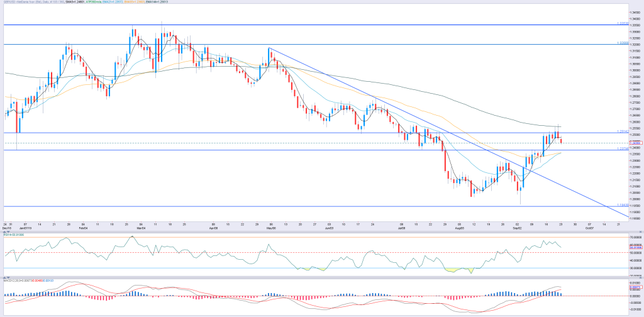Click the RSI panel down arrow

point(8,232)
